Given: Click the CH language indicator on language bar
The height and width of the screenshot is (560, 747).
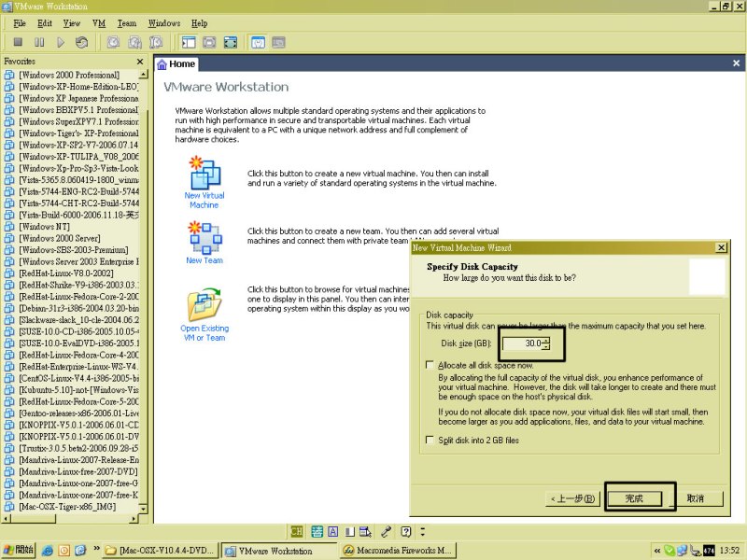Looking at the screenshot, I should click(x=296, y=531).
